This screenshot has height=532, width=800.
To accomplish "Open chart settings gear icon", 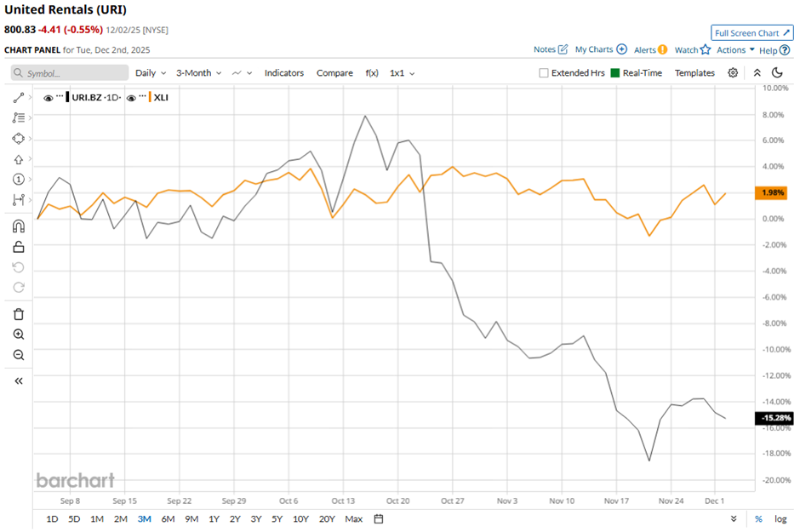I will tap(733, 73).
